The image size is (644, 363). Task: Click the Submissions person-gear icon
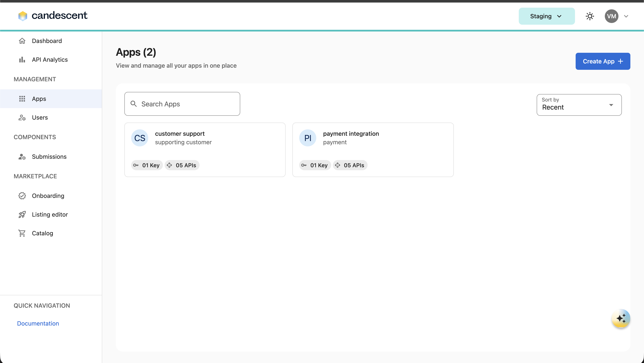pyautogui.click(x=22, y=157)
